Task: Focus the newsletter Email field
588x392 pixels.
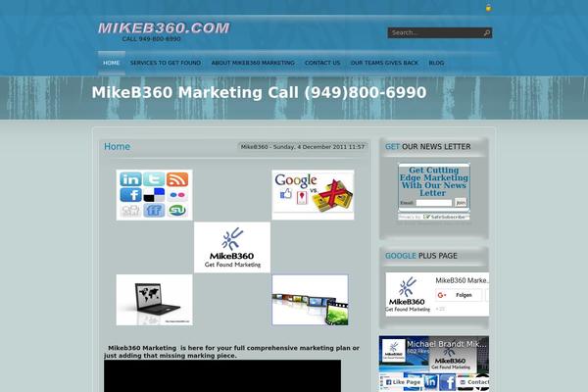Action: click(434, 203)
